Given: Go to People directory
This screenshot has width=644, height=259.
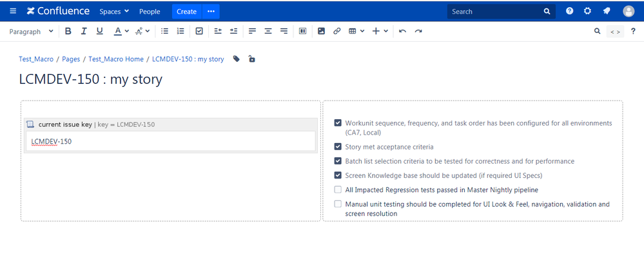Looking at the screenshot, I should click(x=150, y=12).
